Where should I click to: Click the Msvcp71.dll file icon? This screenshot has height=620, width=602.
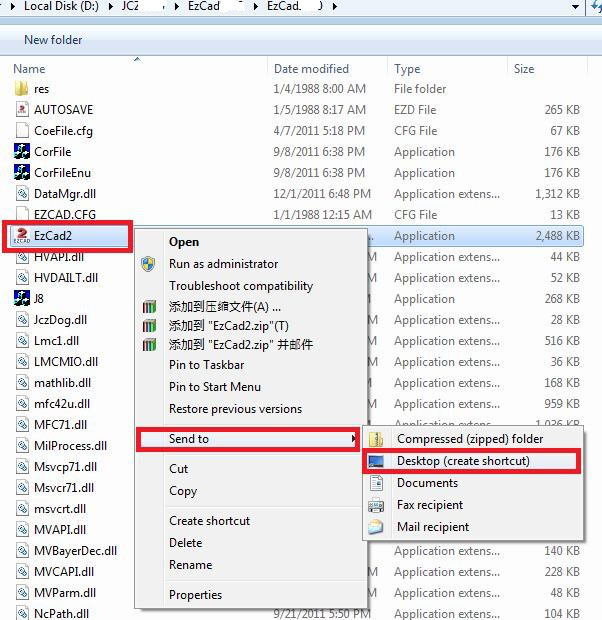(22, 467)
